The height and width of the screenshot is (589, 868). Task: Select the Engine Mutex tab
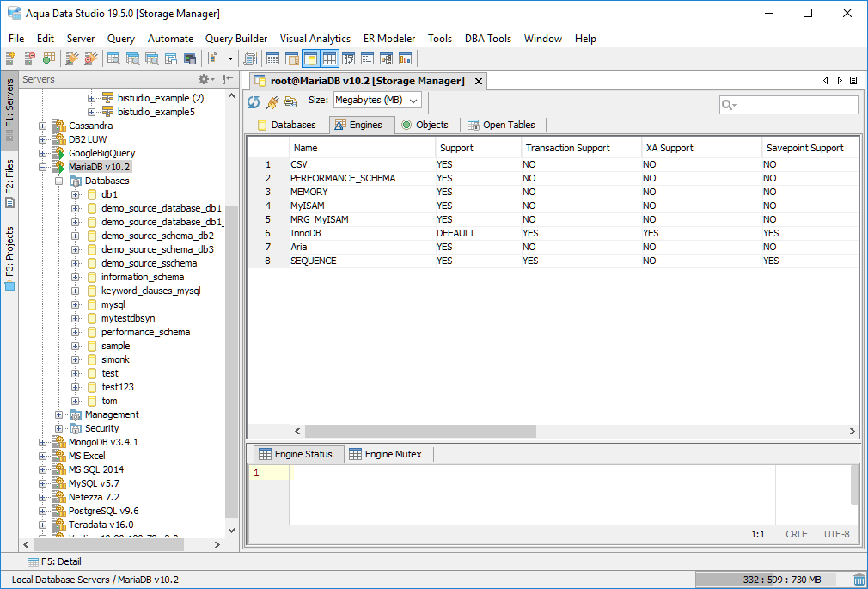click(x=385, y=454)
